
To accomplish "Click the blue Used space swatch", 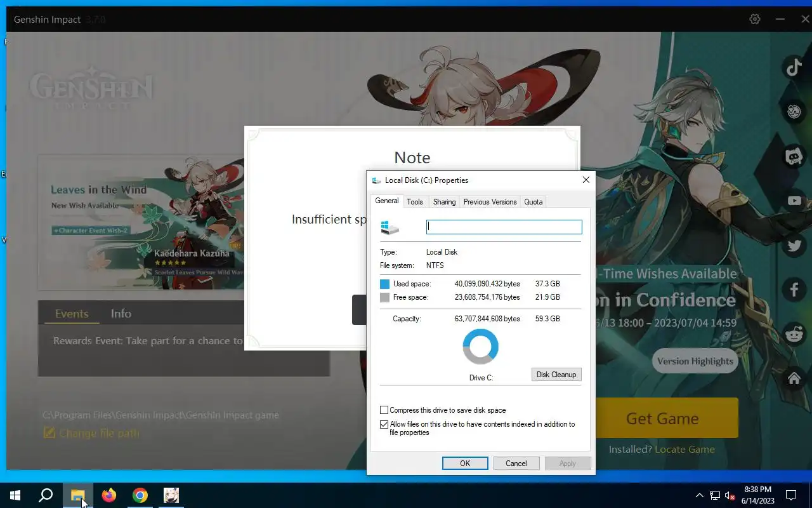I will [384, 284].
